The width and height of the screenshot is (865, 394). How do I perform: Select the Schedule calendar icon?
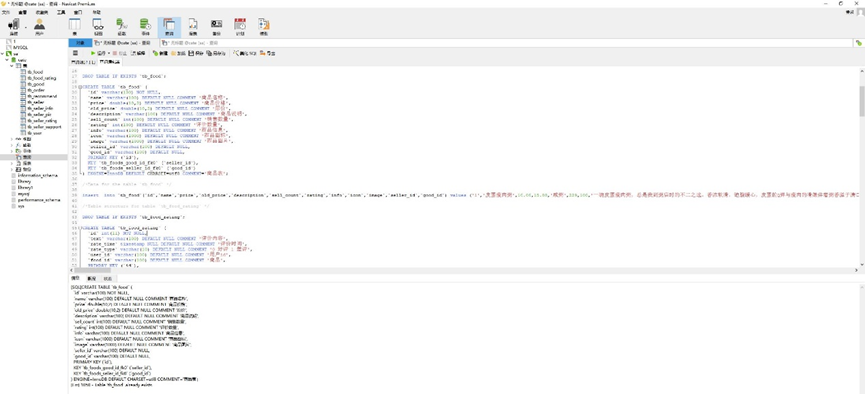240,26
